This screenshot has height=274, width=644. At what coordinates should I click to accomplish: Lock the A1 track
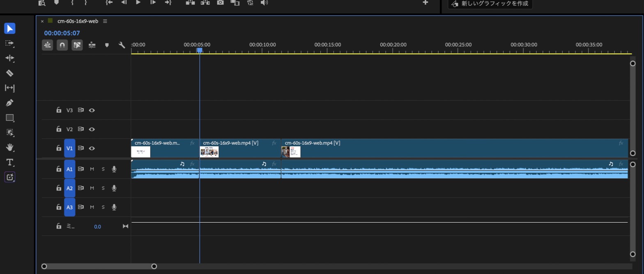pyautogui.click(x=59, y=169)
